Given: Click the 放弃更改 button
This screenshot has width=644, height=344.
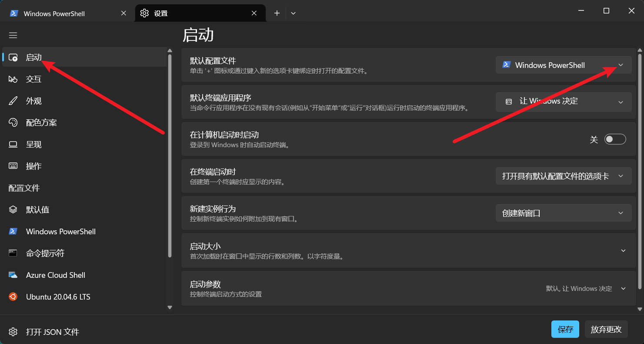Looking at the screenshot, I should click(606, 329).
